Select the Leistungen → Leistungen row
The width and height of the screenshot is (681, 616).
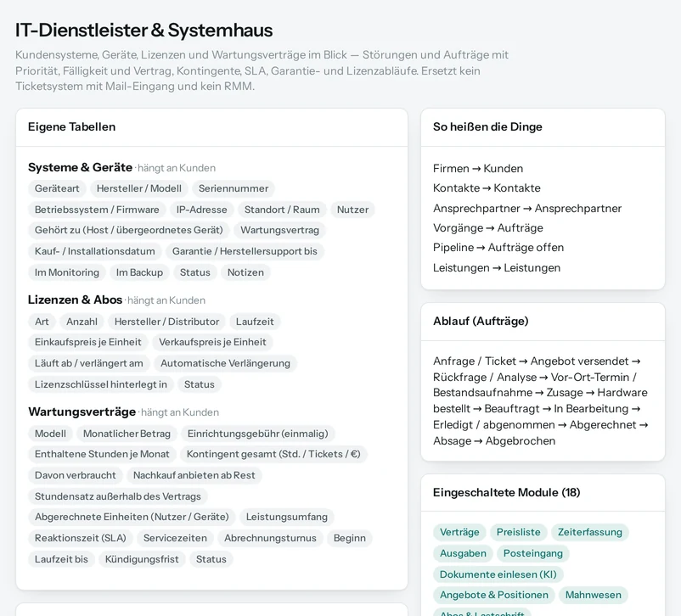pos(497,268)
